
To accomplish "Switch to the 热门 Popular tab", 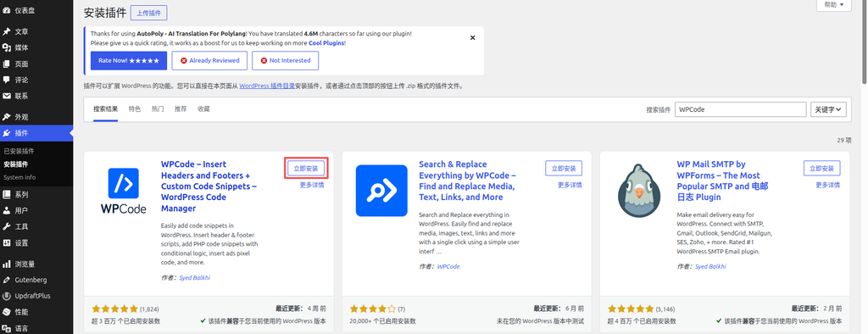I will 158,109.
